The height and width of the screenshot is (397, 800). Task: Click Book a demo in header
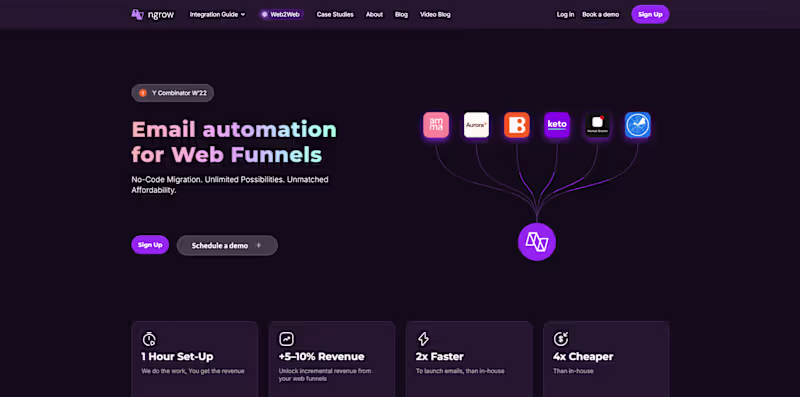pyautogui.click(x=601, y=14)
